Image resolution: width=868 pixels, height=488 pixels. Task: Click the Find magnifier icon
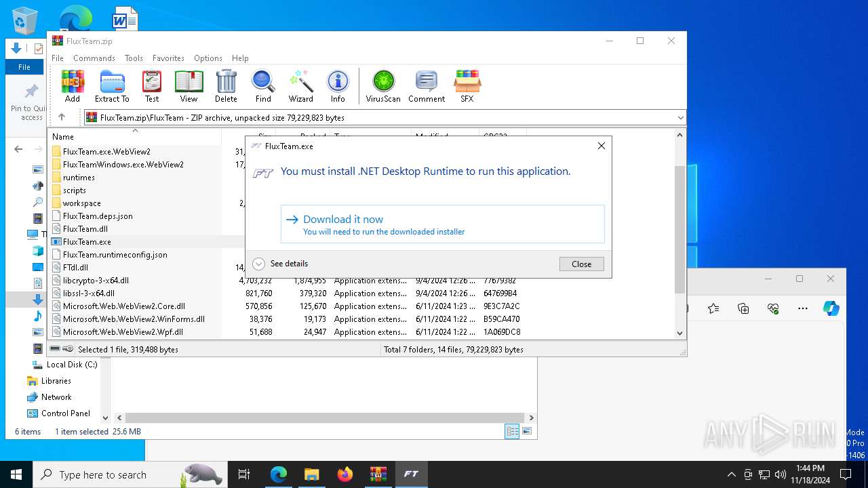coord(263,86)
